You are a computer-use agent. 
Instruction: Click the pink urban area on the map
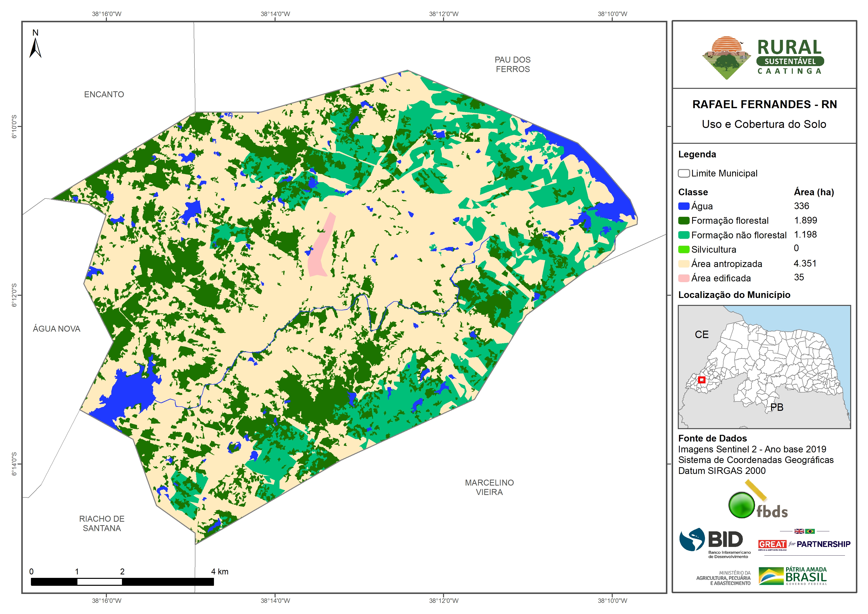click(321, 246)
